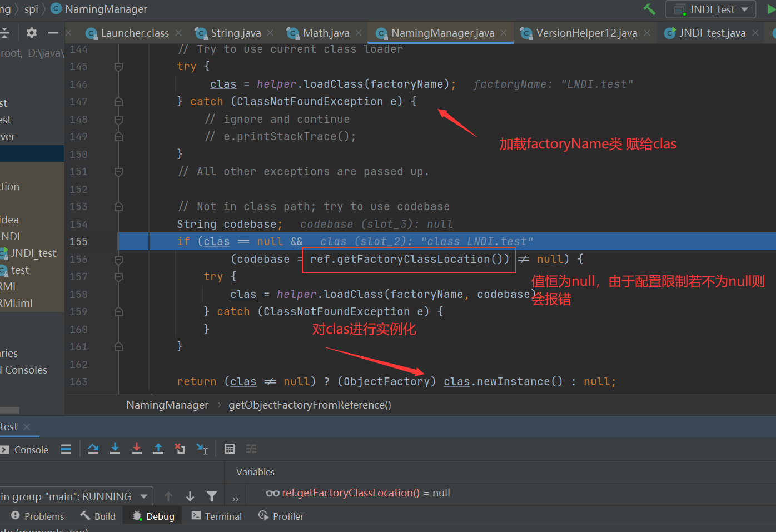Toggle breakpoint at line 155 gutter
The width and height of the screenshot is (776, 532).
(103, 242)
